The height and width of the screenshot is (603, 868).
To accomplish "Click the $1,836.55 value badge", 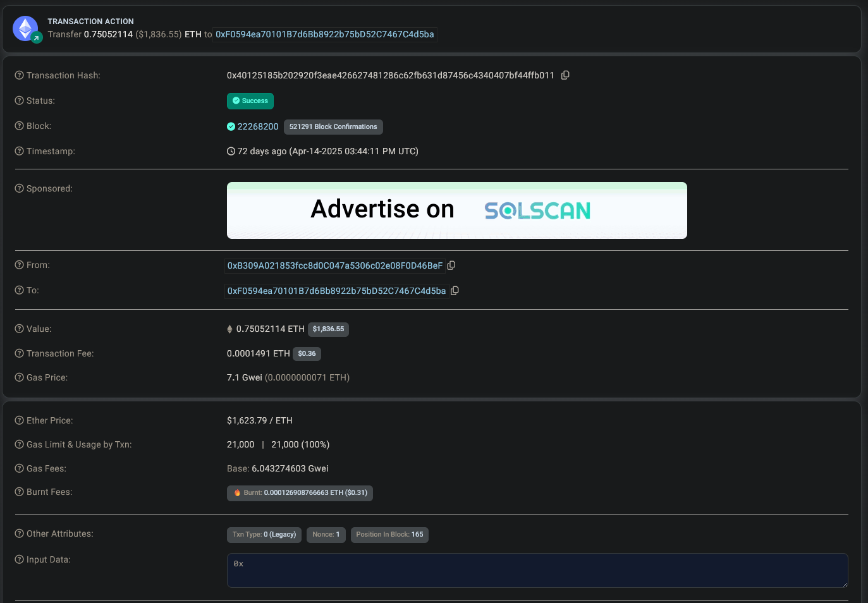I will point(328,329).
